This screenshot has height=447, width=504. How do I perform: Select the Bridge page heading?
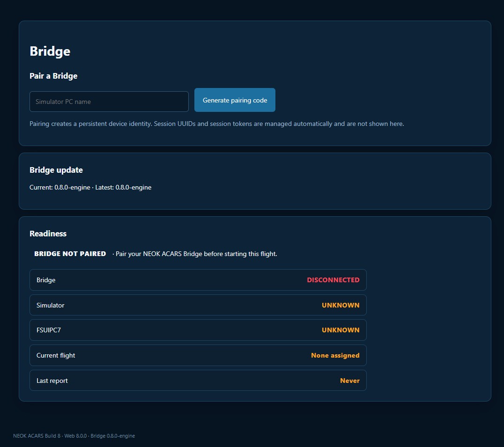[50, 51]
